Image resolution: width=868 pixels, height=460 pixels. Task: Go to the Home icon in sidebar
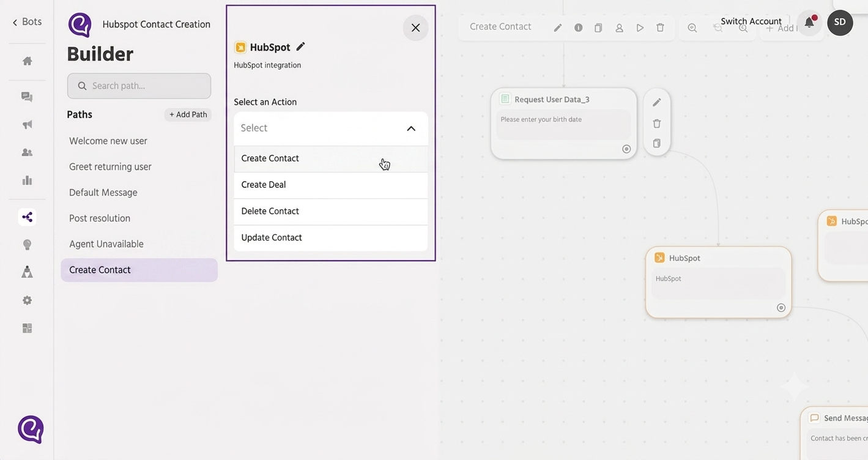(27, 61)
